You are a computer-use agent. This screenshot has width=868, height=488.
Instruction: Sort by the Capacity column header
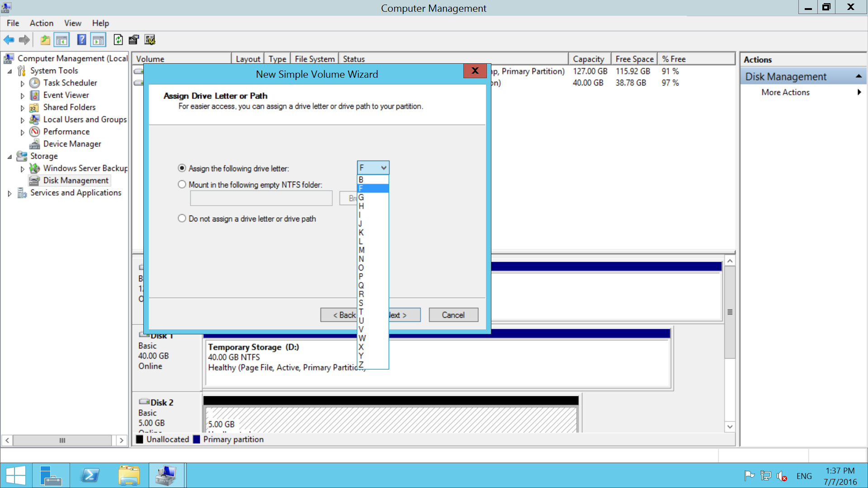[x=589, y=59]
